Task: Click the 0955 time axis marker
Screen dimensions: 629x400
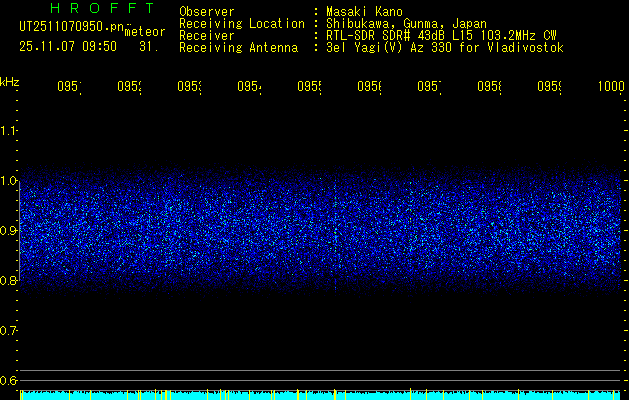Action: point(309,86)
